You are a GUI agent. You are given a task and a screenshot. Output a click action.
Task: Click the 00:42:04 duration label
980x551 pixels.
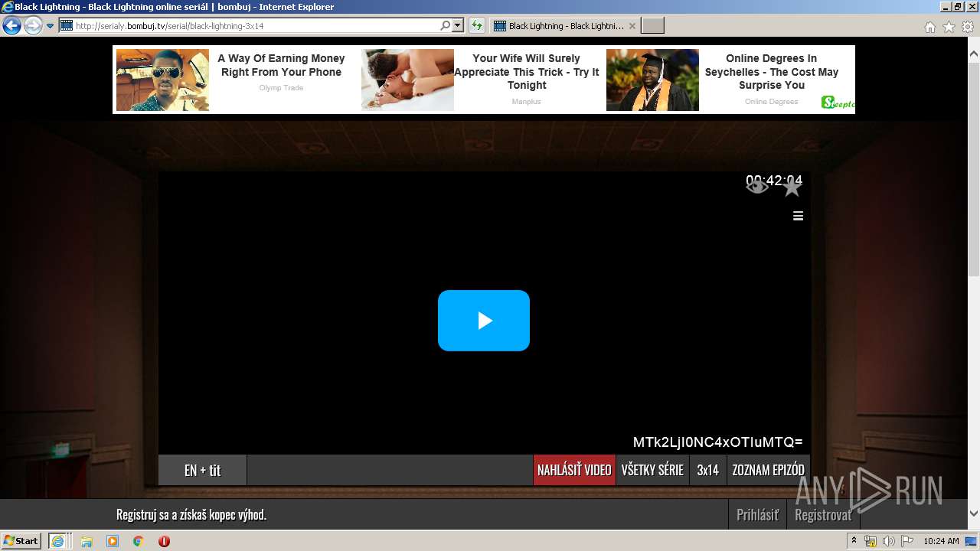(x=774, y=181)
